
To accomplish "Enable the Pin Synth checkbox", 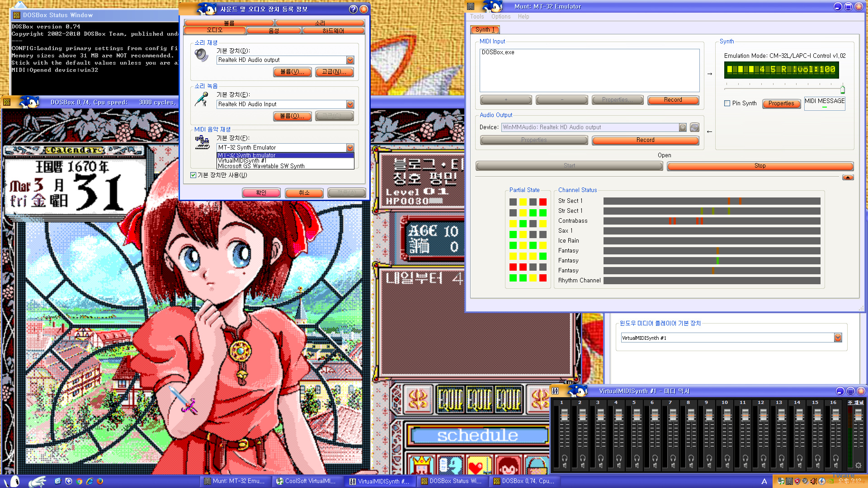I will point(727,103).
